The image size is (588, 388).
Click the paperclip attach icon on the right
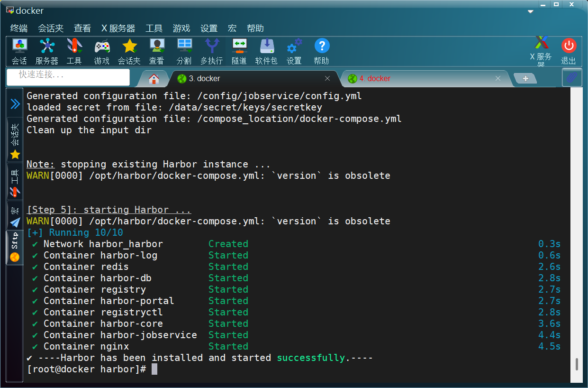pos(572,77)
